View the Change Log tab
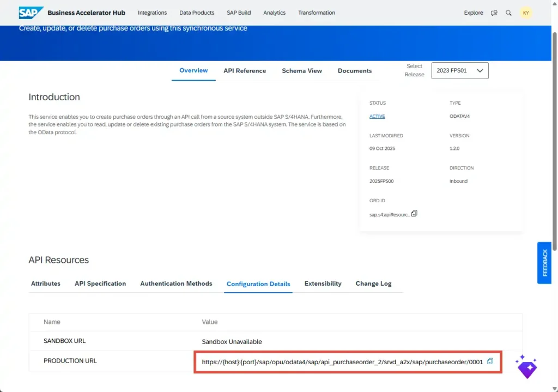The image size is (558, 392). tap(373, 284)
